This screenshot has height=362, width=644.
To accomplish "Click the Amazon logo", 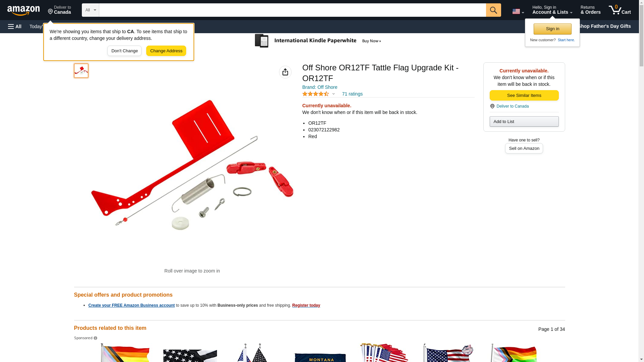I will [x=23, y=10].
